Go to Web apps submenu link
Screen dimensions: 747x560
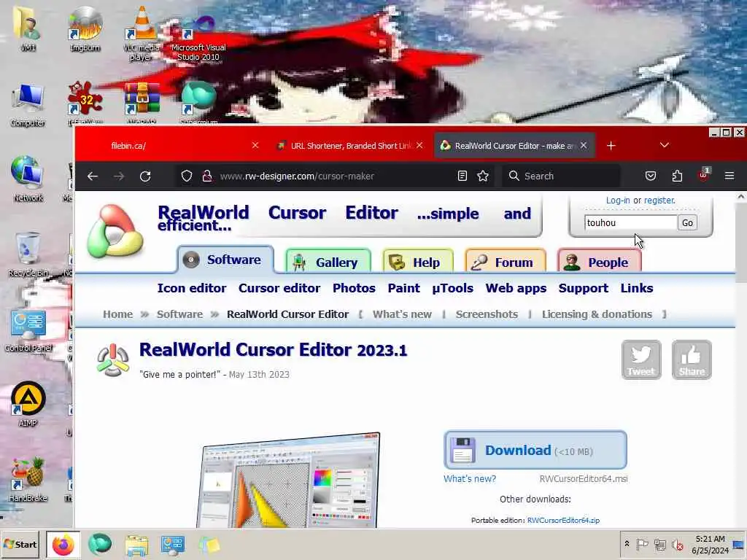[x=516, y=288]
